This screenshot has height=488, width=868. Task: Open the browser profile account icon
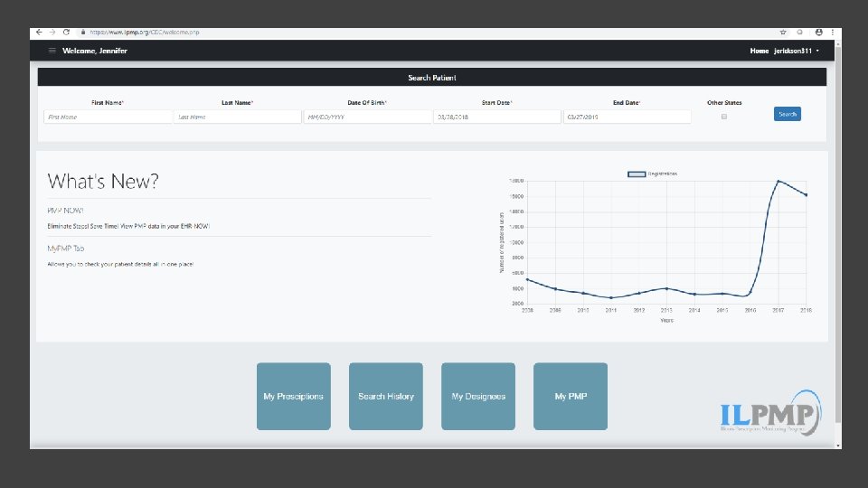(x=819, y=33)
